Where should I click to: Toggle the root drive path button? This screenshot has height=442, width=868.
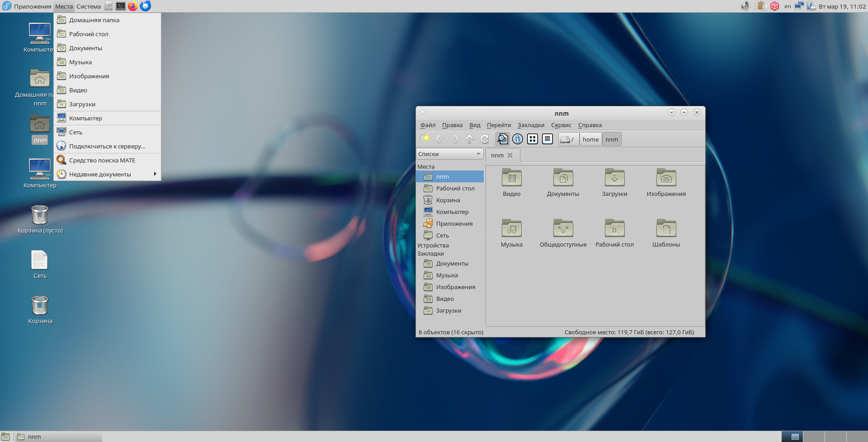(x=568, y=139)
